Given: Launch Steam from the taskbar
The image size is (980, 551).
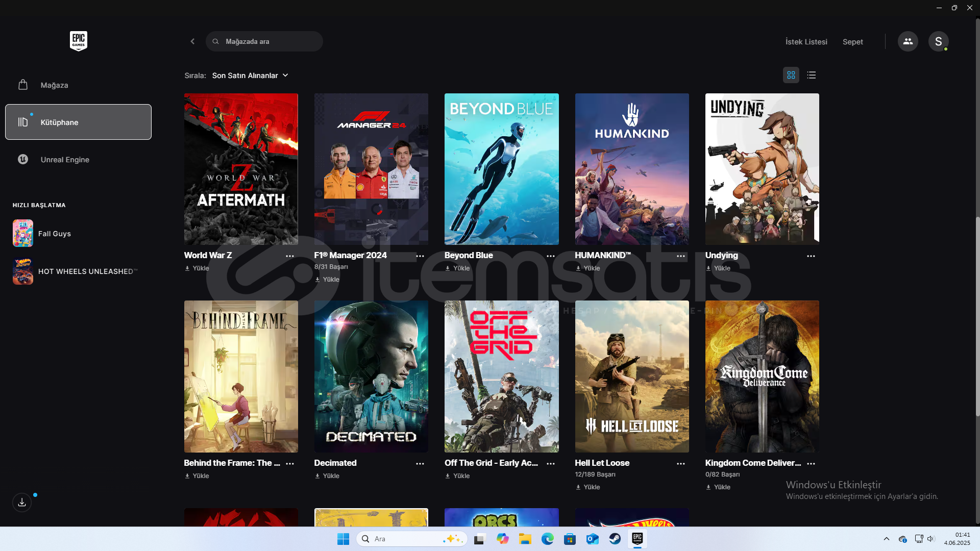Looking at the screenshot, I should tap(615, 539).
